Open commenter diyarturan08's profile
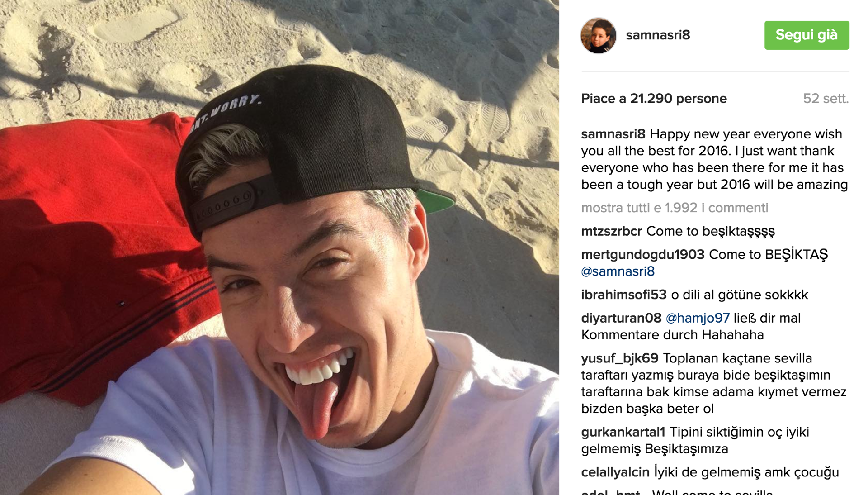Screen dimensions: 868x495 click(621, 318)
